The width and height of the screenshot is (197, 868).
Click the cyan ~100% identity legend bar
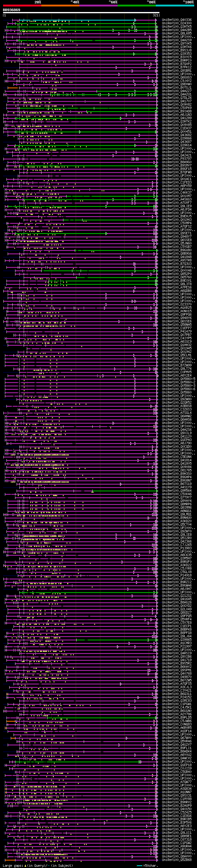coord(175,6)
